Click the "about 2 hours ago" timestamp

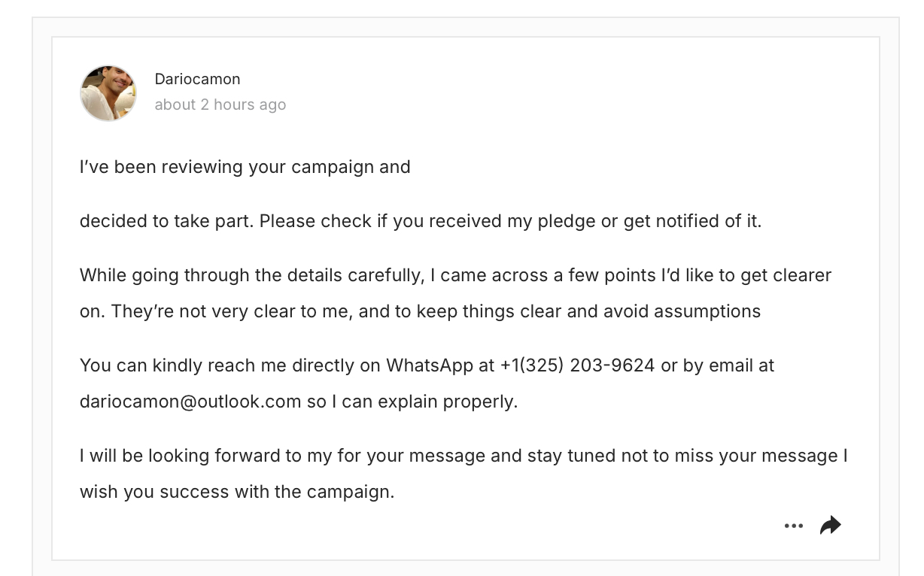[220, 105]
